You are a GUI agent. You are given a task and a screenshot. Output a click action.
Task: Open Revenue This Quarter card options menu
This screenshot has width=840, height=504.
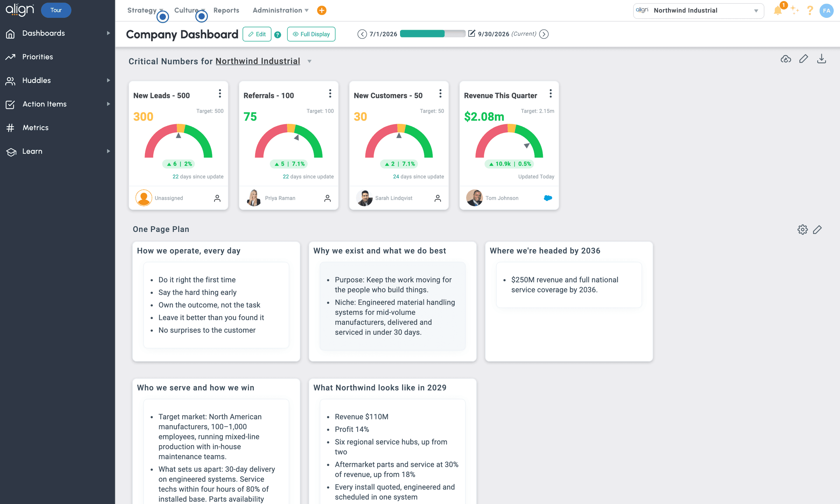pyautogui.click(x=551, y=93)
